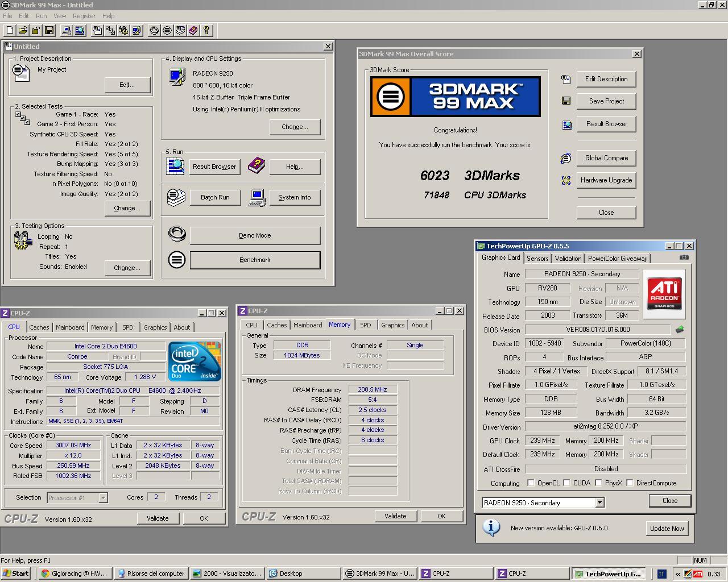
Task: Enable the CUDA checkbox in GPU-Z
Action: pyautogui.click(x=567, y=483)
